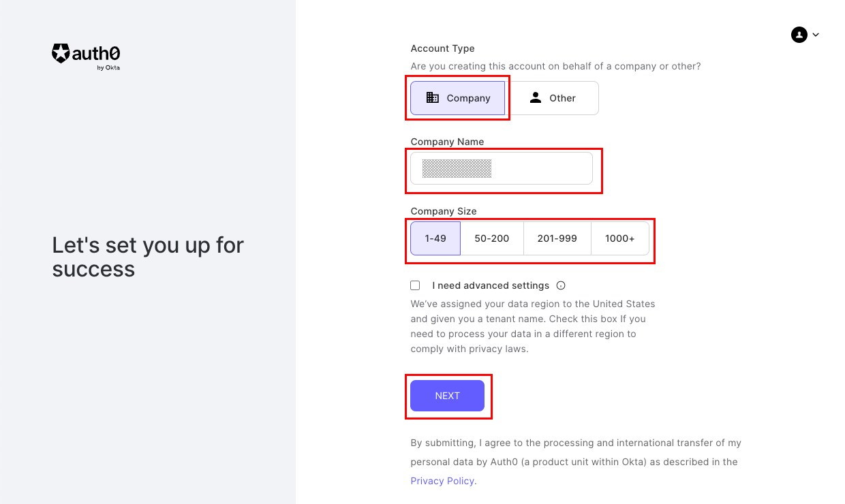Choose the 201-999 company size
The width and height of the screenshot is (845, 504).
tap(557, 238)
